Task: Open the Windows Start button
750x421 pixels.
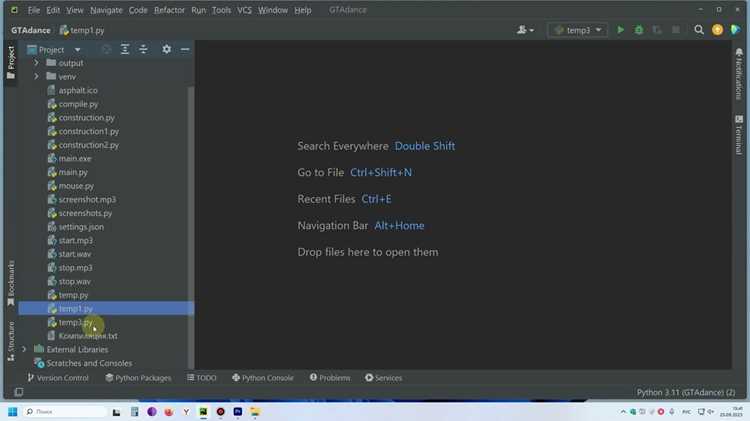Action: tap(12, 411)
